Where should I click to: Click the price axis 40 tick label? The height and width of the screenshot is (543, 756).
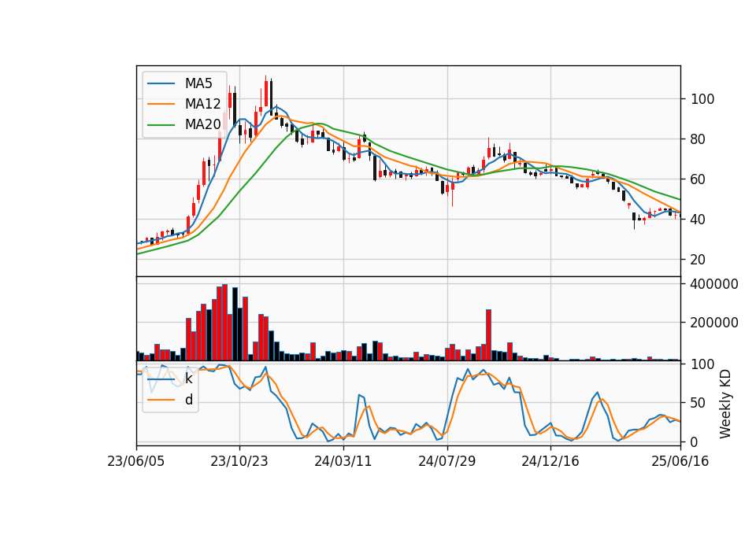(x=699, y=220)
